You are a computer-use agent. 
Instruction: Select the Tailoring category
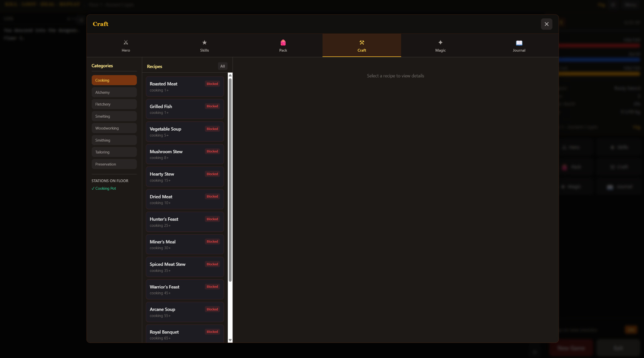pos(114,152)
